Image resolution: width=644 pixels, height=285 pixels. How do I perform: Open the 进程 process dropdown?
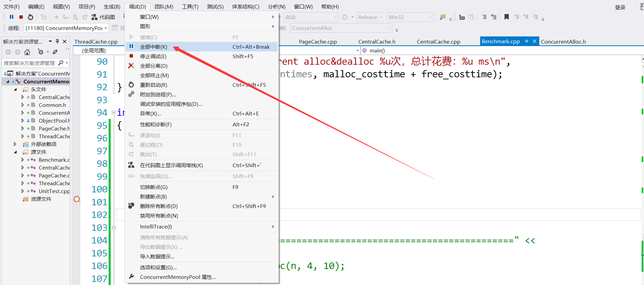point(66,28)
